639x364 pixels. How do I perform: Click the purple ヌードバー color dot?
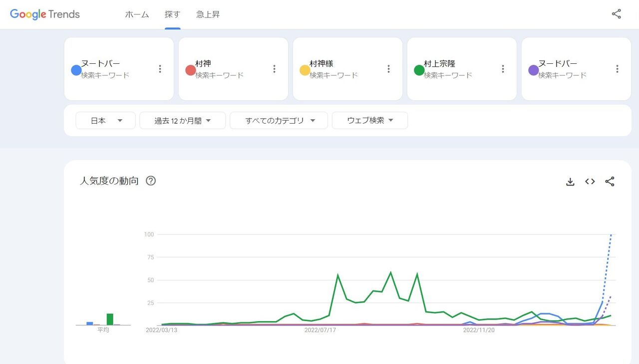pyautogui.click(x=534, y=70)
